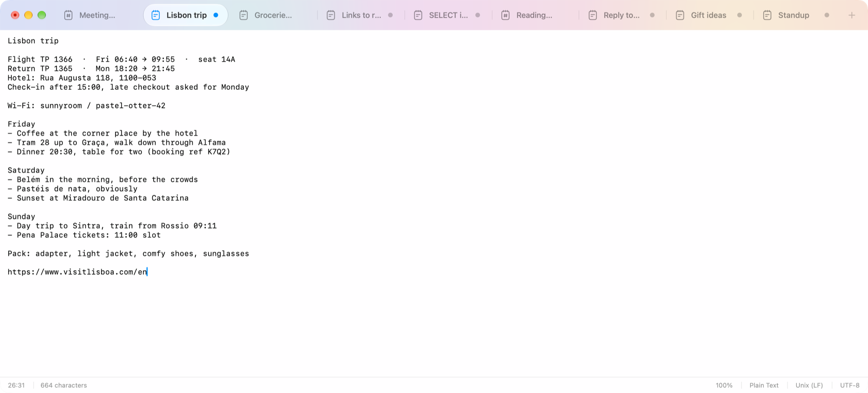Switch to the Standup tab
The width and height of the screenshot is (868, 393).
coord(796,15)
